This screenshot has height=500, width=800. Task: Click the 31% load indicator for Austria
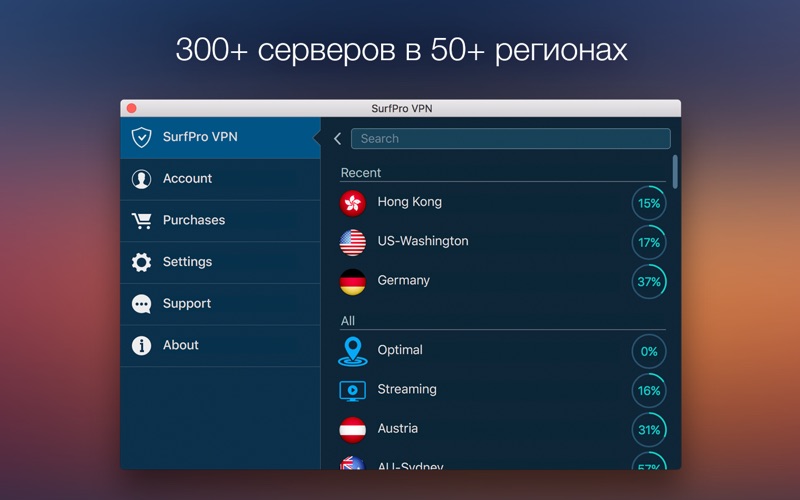tap(649, 430)
